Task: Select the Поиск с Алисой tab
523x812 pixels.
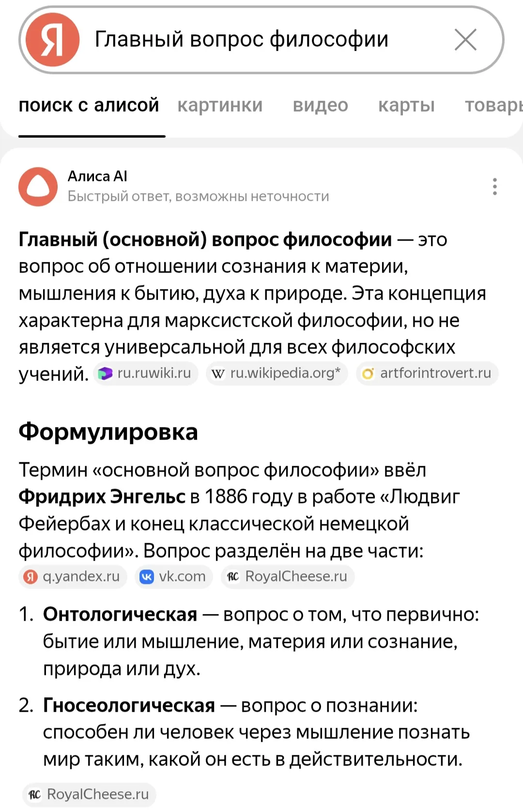Action: (89, 105)
